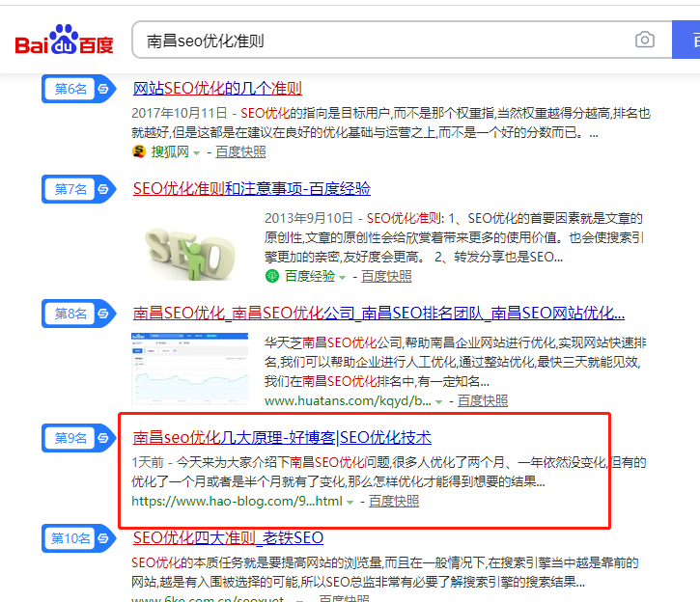The width and height of the screenshot is (700, 602).
Task: Expand dropdown arrow next to hao-blog URL
Action: (x=350, y=502)
